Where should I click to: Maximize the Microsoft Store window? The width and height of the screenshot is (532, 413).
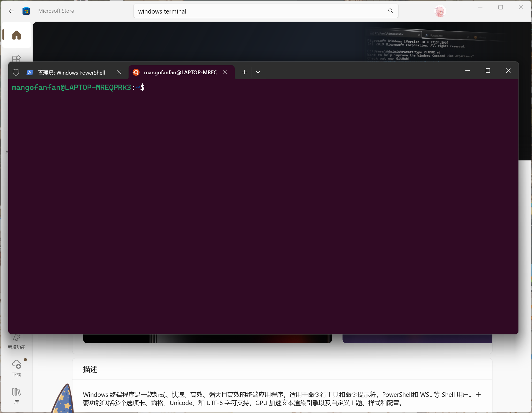click(x=500, y=7)
